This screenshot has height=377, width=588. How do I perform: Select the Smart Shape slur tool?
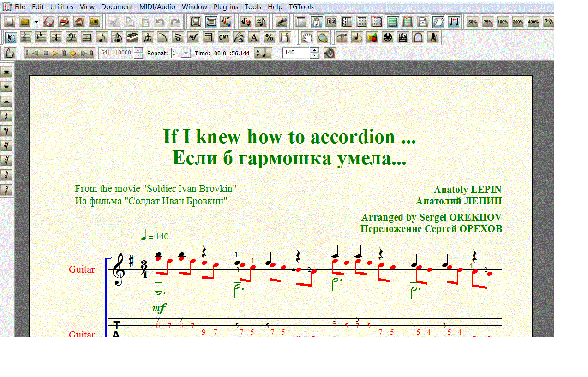(162, 37)
